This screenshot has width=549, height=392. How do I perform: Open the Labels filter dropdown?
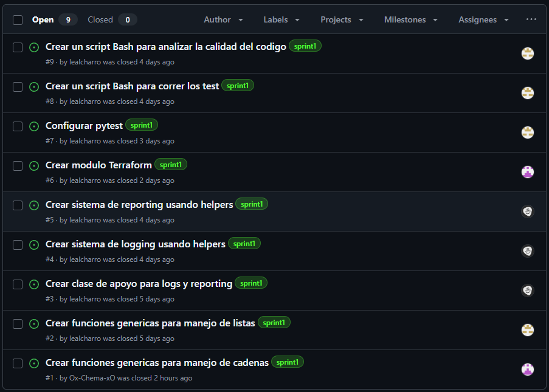tap(281, 19)
